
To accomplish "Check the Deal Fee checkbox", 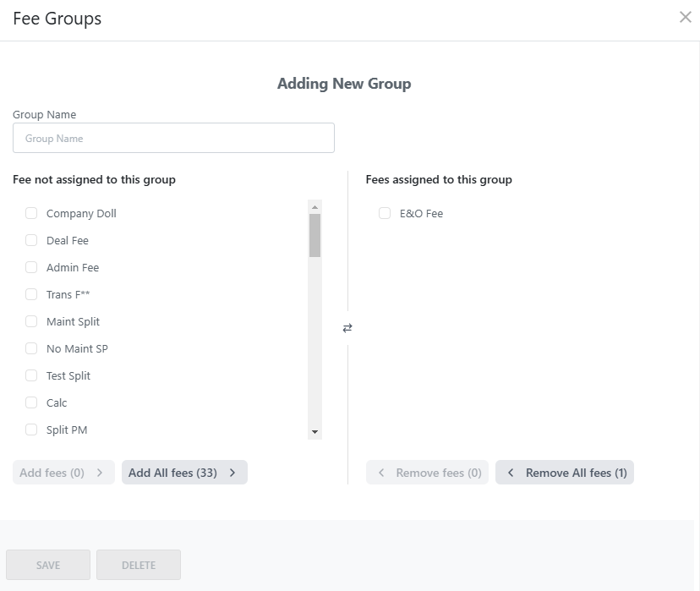I will click(31, 240).
